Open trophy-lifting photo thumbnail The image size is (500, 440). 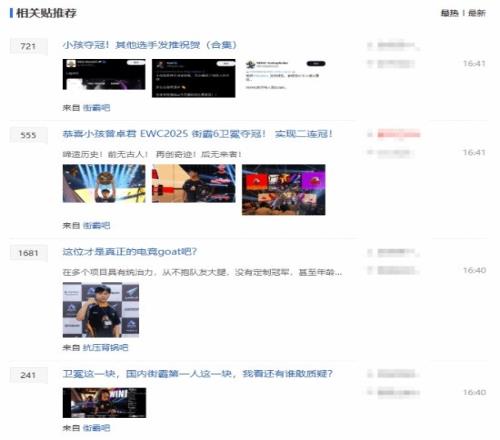(104, 183)
